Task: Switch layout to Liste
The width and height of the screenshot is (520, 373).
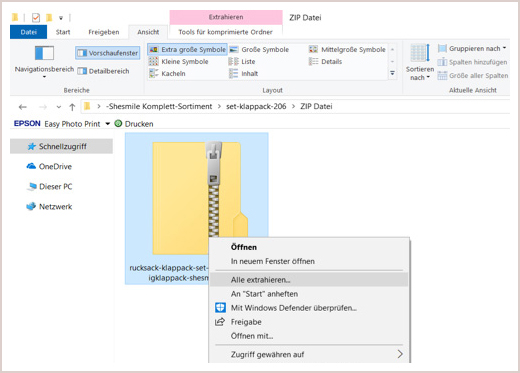Action: [242, 61]
